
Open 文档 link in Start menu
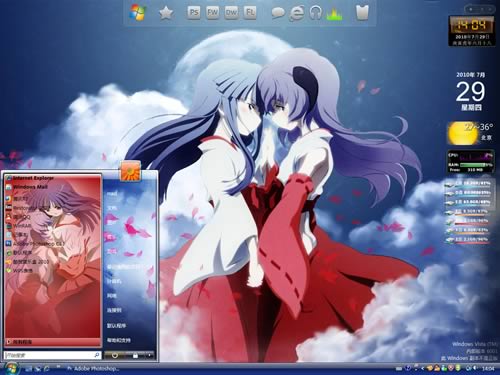coord(112,208)
